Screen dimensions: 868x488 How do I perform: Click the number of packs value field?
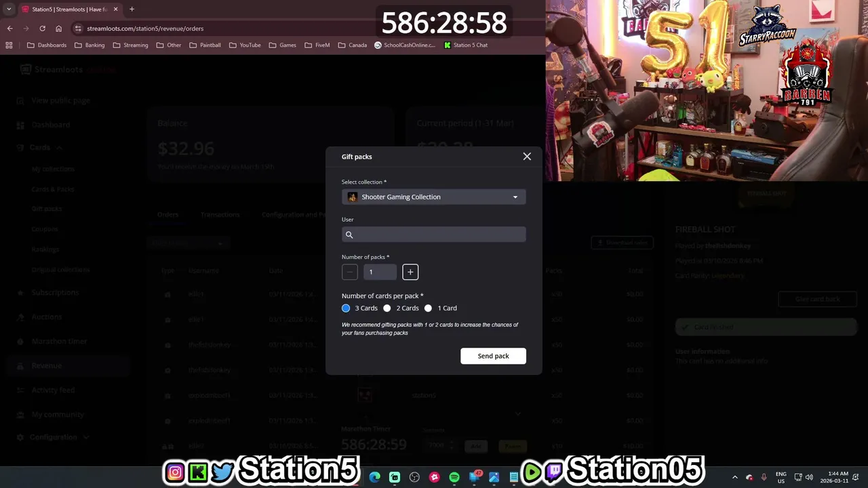(x=380, y=272)
